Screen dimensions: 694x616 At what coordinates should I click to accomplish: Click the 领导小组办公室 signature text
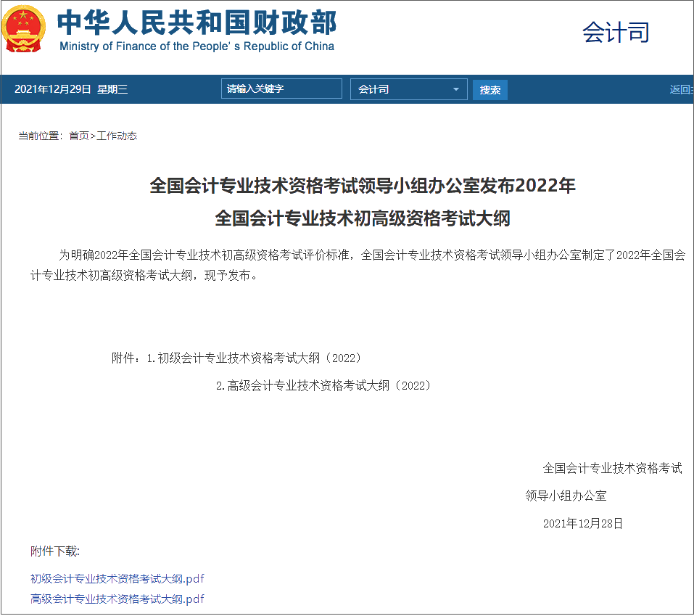566,496
